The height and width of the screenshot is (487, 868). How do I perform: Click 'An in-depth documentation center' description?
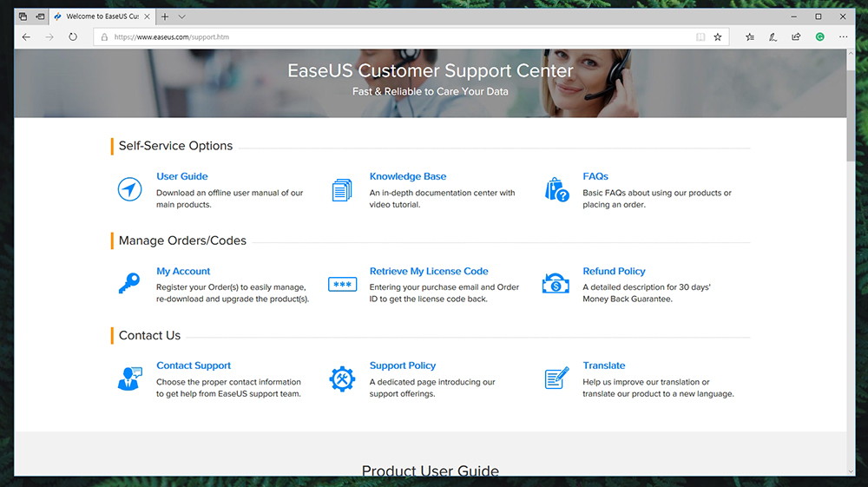(x=442, y=198)
